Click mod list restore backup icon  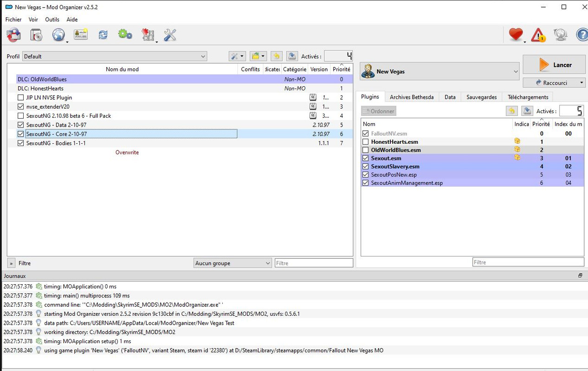pyautogui.click(x=276, y=56)
